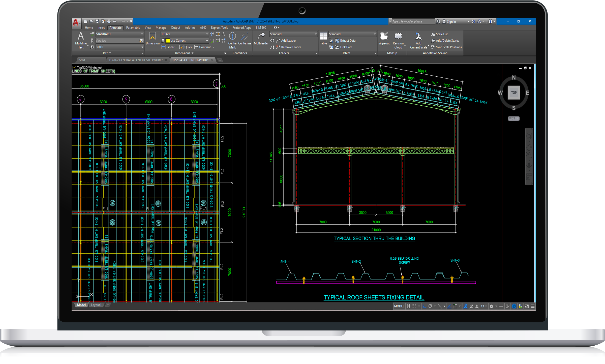Expand the Standard multileader style dropdown
Screen dimensions: 605x364
pyautogui.click(x=315, y=34)
